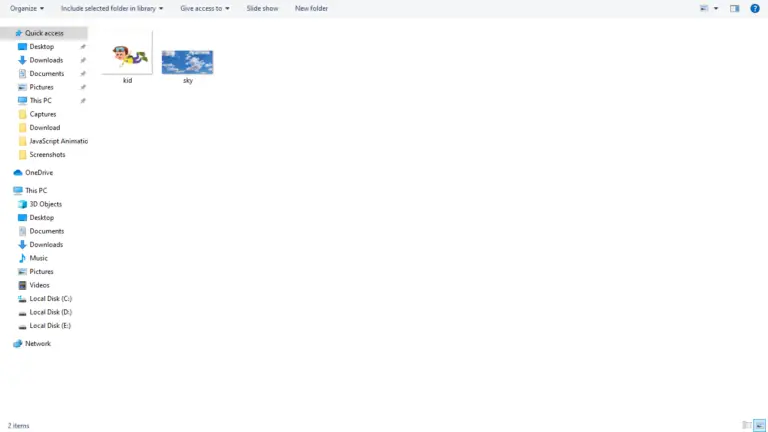Create a New folder
Screen dimensions: 768x432
311,8
